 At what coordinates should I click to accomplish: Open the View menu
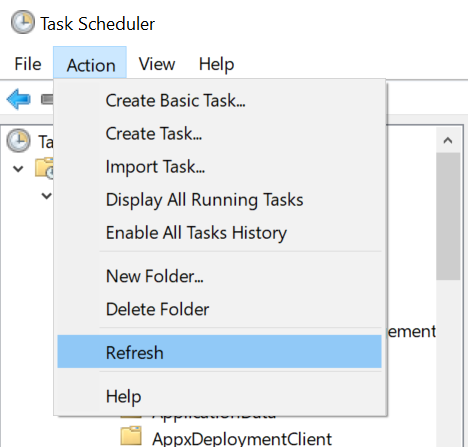tap(157, 64)
